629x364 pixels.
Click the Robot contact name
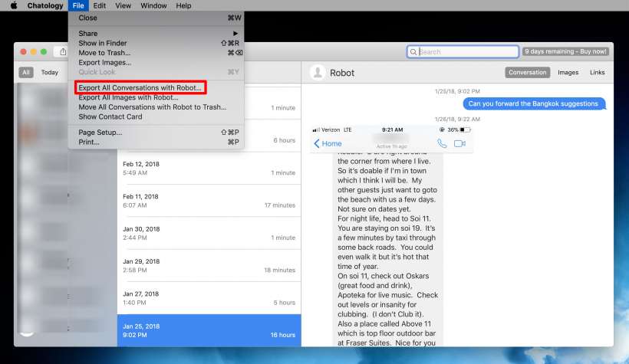point(342,73)
